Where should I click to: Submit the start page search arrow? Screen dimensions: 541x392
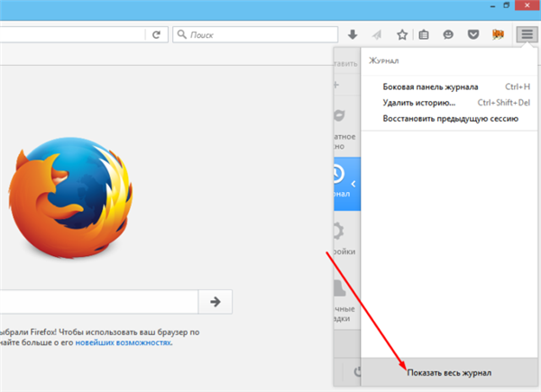[215, 302]
